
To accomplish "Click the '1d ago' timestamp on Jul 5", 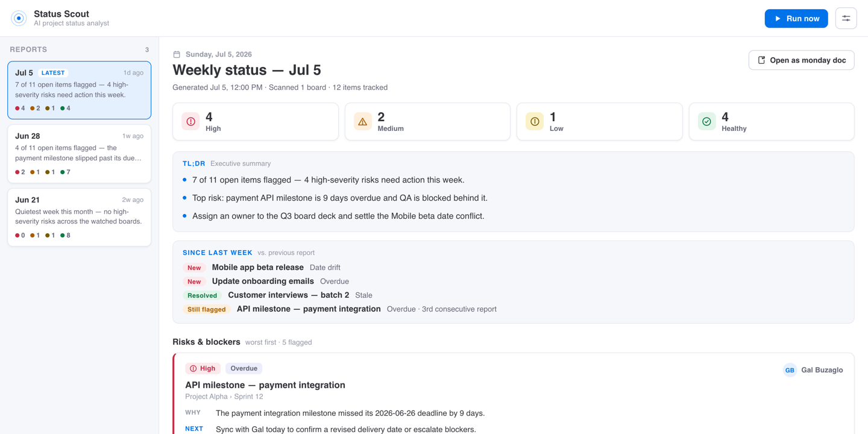I will click(x=133, y=73).
